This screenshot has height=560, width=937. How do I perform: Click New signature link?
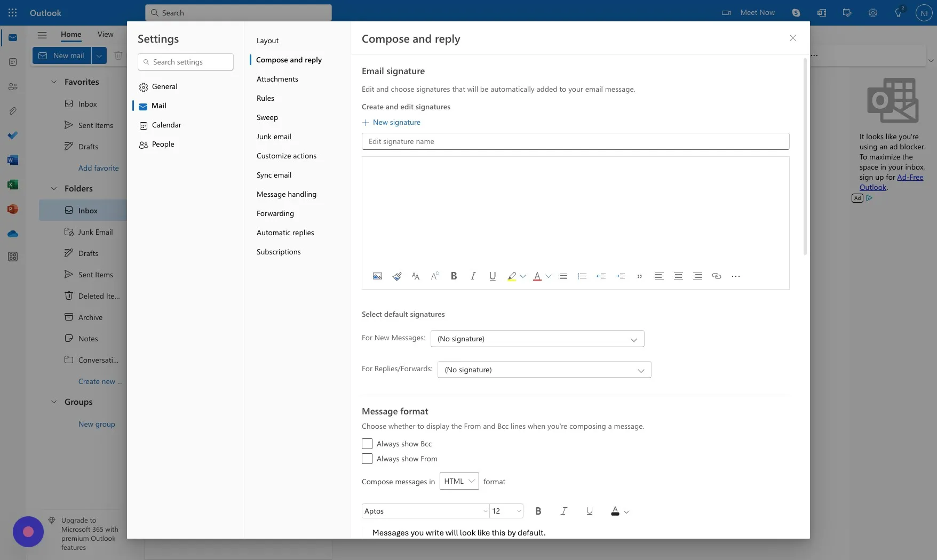pos(391,122)
